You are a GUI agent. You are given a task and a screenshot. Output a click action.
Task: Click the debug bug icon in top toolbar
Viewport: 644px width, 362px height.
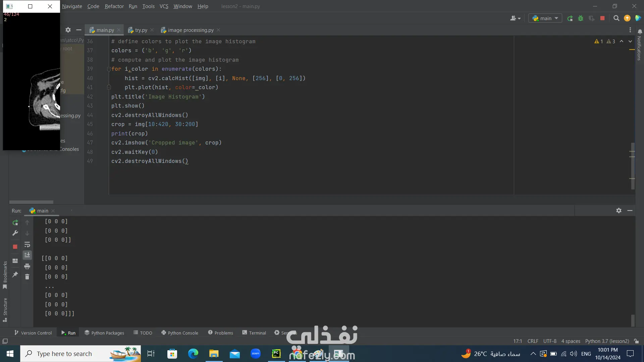[581, 18]
